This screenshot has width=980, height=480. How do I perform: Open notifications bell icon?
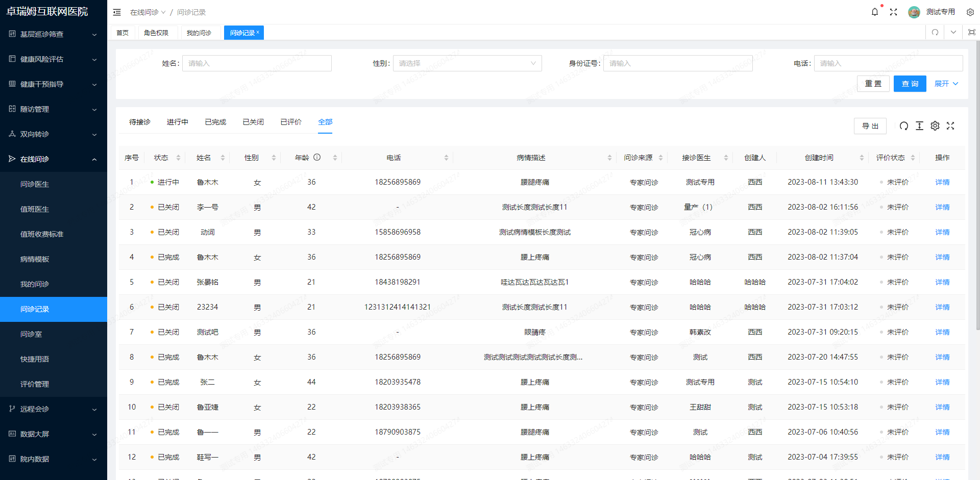coord(875,12)
